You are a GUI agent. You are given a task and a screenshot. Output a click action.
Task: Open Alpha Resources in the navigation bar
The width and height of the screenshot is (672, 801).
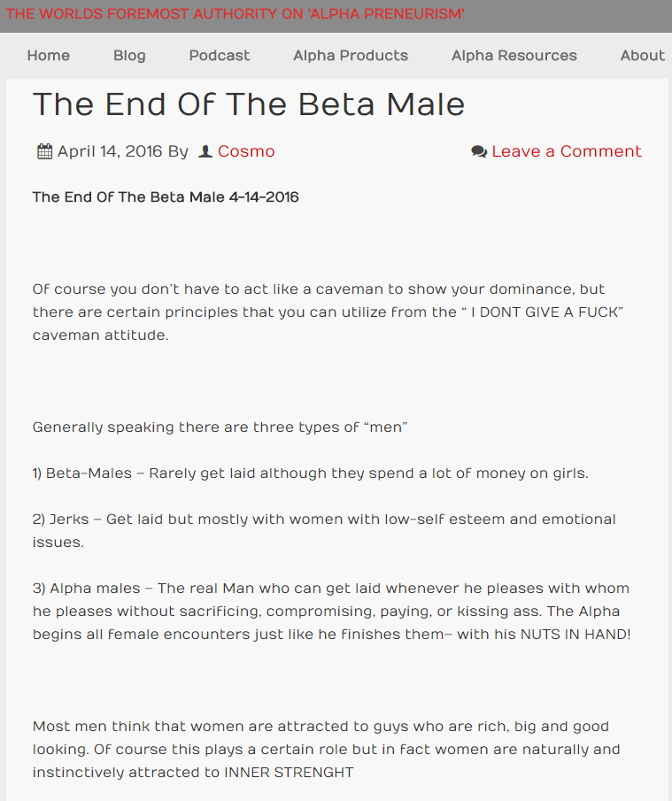514,55
